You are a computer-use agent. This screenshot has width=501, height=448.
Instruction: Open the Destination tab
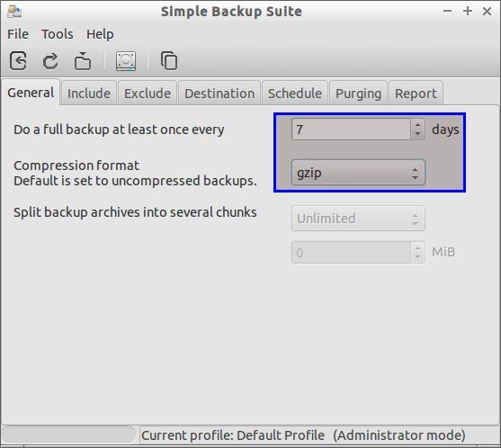click(219, 94)
